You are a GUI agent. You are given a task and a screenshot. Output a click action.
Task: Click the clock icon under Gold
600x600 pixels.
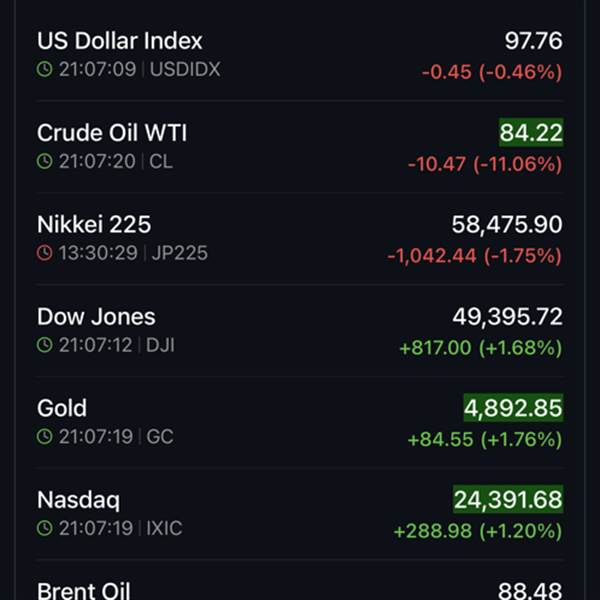point(44,437)
